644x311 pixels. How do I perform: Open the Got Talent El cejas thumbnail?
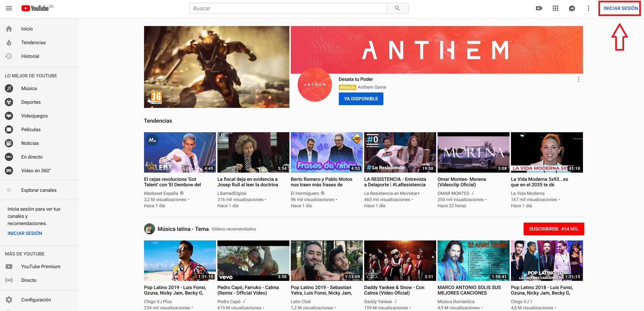tap(180, 152)
